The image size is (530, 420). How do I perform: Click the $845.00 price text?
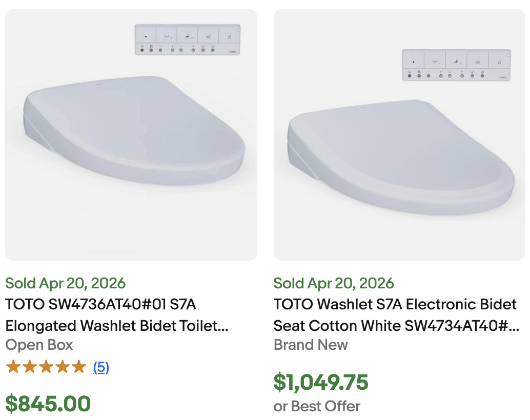coord(48,404)
